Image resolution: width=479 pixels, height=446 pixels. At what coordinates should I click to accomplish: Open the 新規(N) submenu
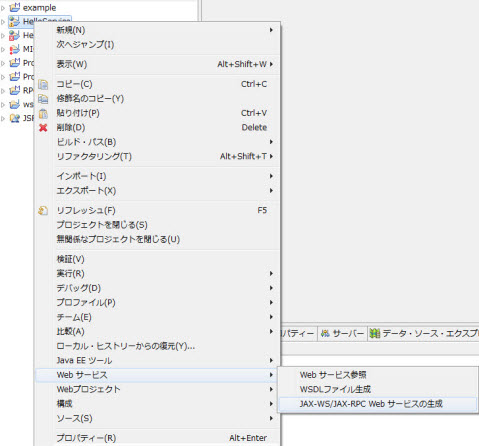tap(157, 30)
